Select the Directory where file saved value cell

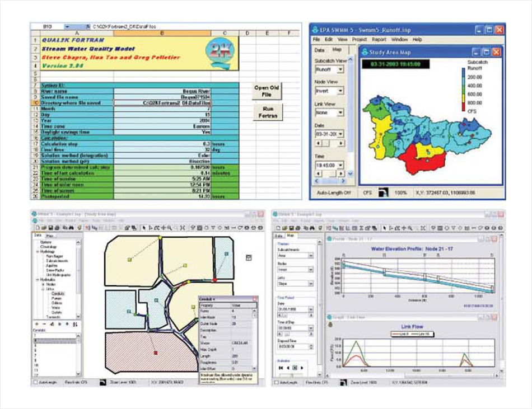pyautogui.click(x=162, y=103)
